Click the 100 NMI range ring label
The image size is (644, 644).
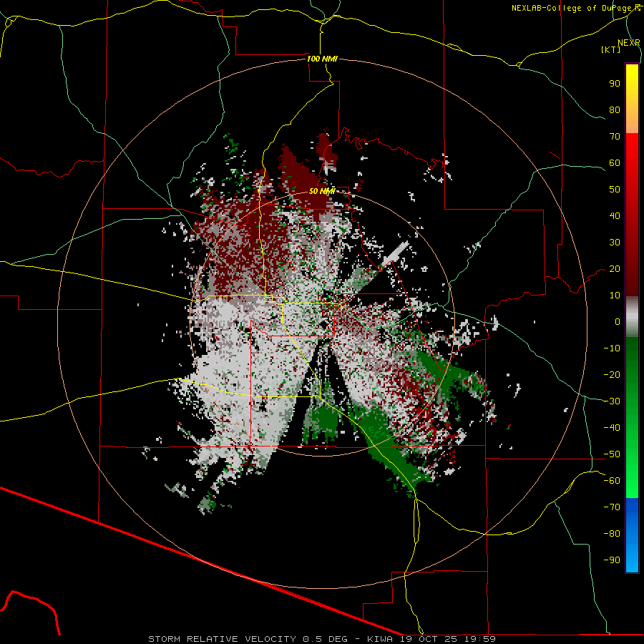[x=322, y=59]
